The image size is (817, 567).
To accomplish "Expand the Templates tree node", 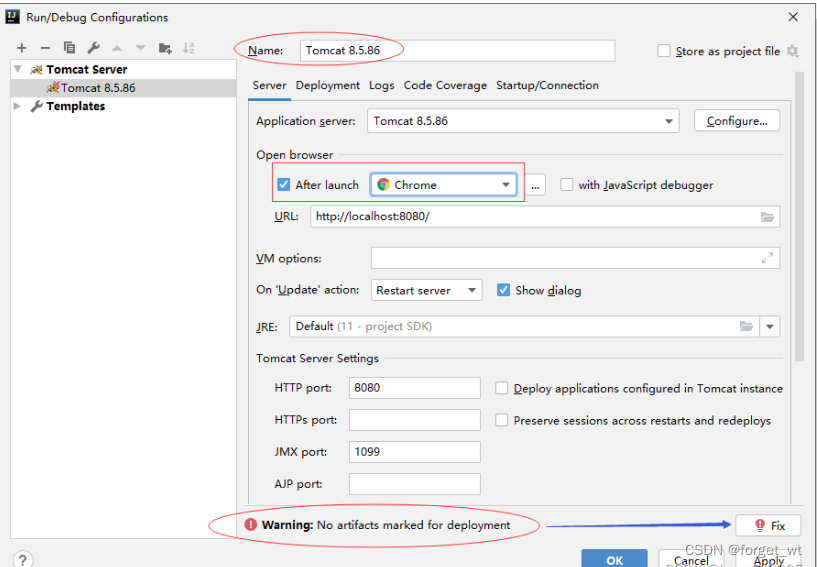I will (17, 106).
